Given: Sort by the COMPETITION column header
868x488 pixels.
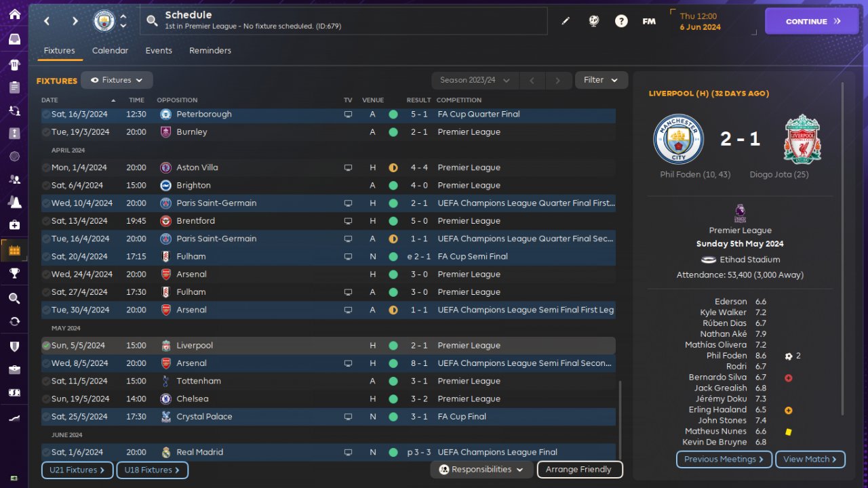Looking at the screenshot, I should click(x=459, y=100).
